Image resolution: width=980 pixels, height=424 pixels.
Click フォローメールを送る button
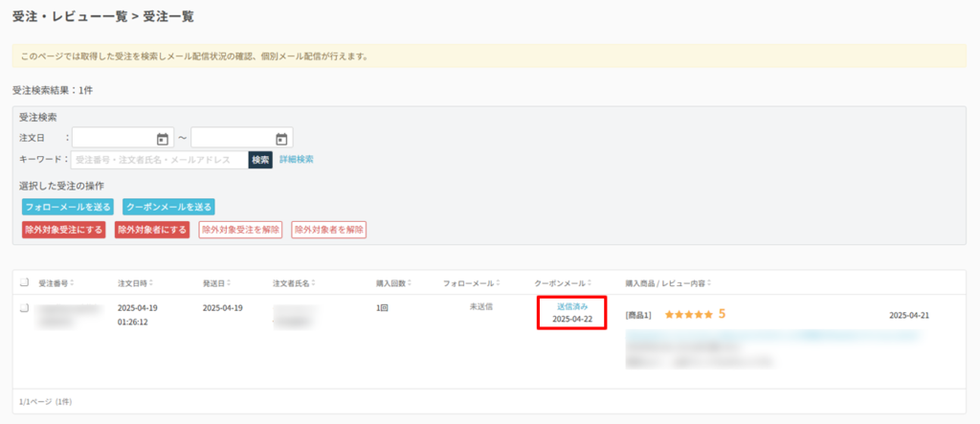[68, 207]
